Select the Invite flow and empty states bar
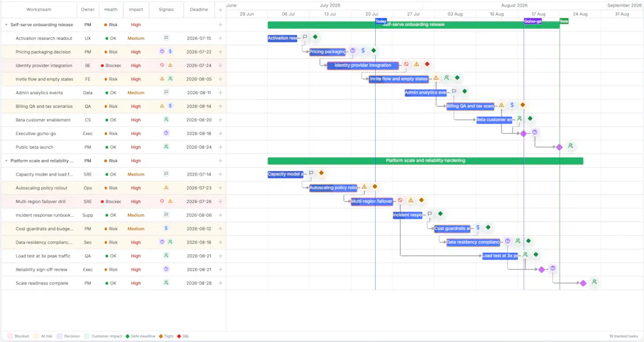This screenshot has width=644, height=342. coord(399,79)
